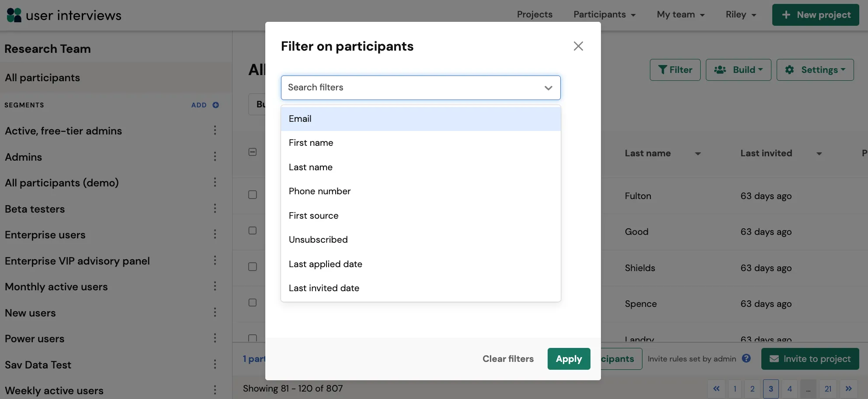Image resolution: width=868 pixels, height=399 pixels.
Task: Go to page 1
Action: pyautogui.click(x=735, y=389)
